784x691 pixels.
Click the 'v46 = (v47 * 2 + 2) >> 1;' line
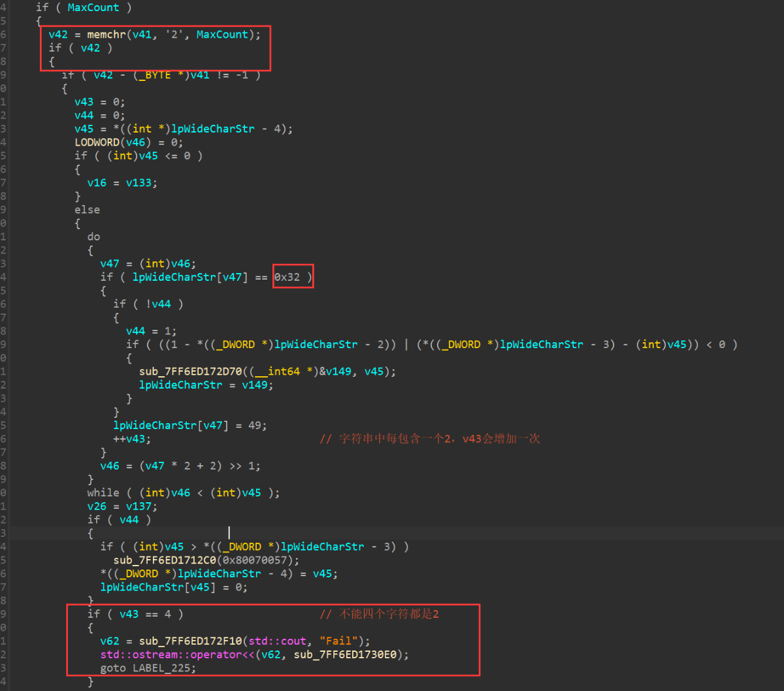click(x=180, y=466)
